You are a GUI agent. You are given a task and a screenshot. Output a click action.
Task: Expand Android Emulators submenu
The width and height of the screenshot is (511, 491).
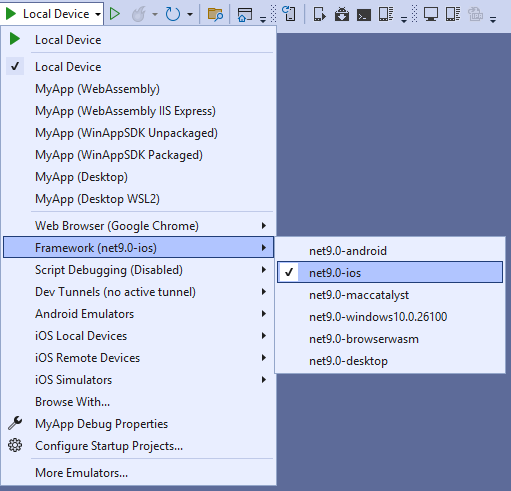(139, 314)
